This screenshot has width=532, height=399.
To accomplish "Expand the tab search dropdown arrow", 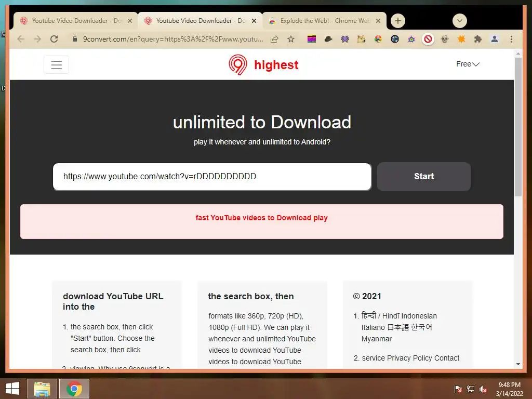I will (459, 21).
